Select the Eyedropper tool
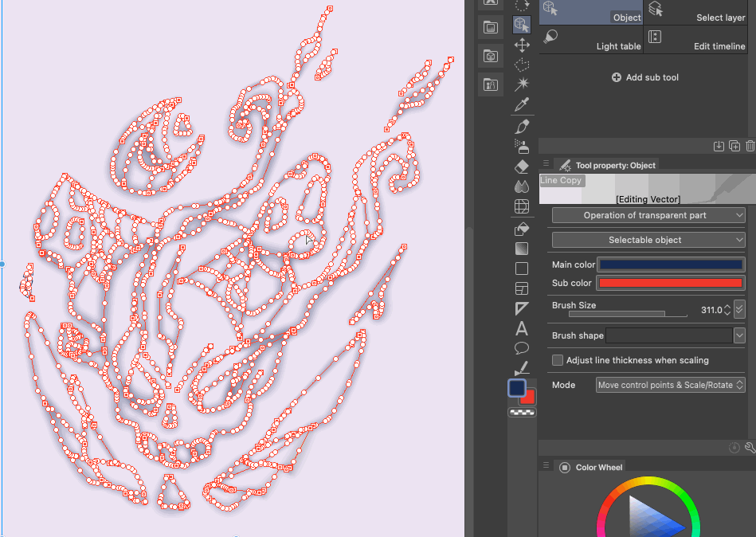The image size is (756, 537). [x=522, y=104]
